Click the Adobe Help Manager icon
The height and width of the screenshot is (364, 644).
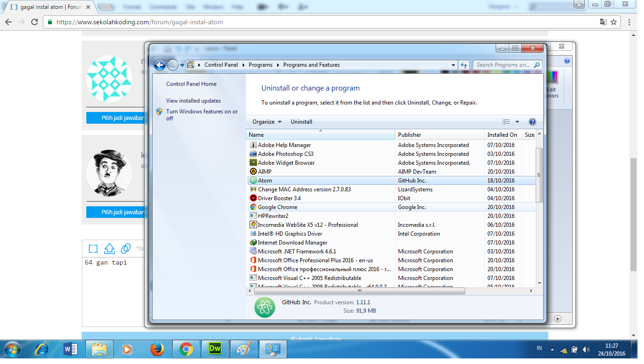tap(253, 145)
